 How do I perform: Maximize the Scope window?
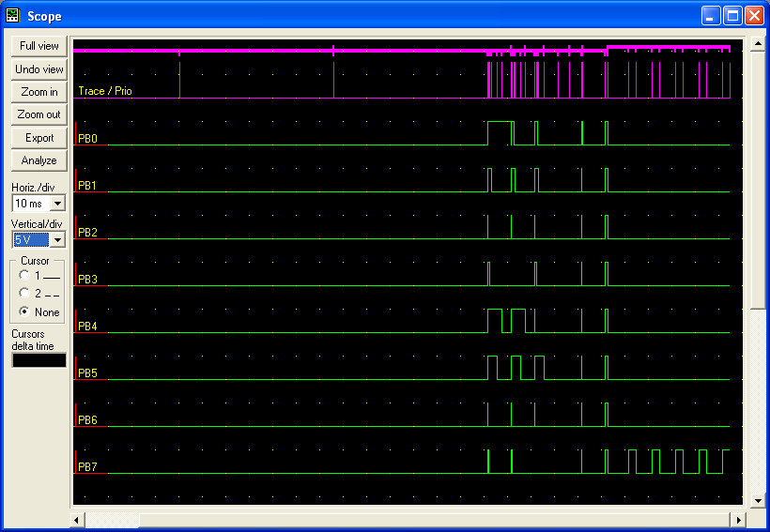point(732,16)
